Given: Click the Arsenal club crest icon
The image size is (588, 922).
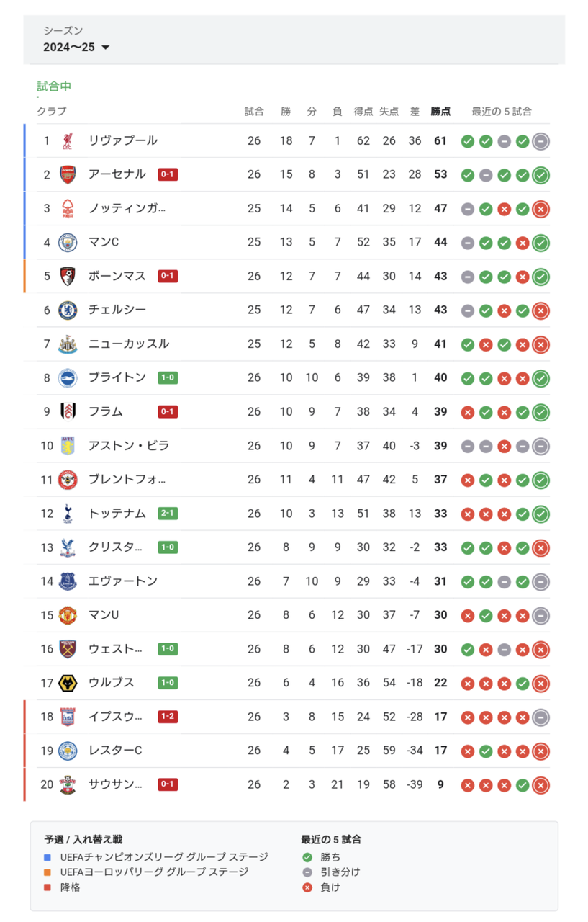Looking at the screenshot, I should click(x=68, y=174).
